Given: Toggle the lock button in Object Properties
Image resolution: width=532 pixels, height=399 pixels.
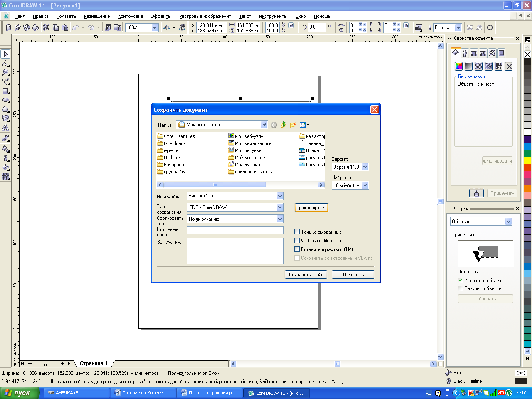Looking at the screenshot, I should tap(476, 193).
